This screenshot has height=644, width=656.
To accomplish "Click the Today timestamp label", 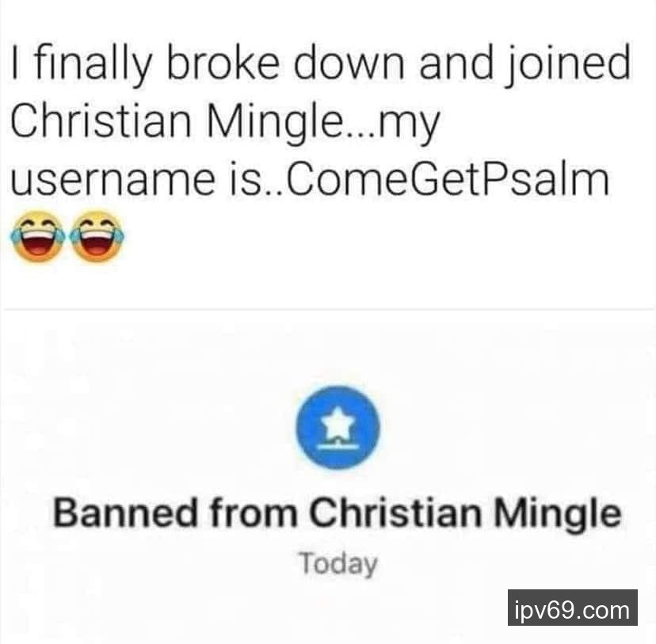I will click(x=338, y=565).
